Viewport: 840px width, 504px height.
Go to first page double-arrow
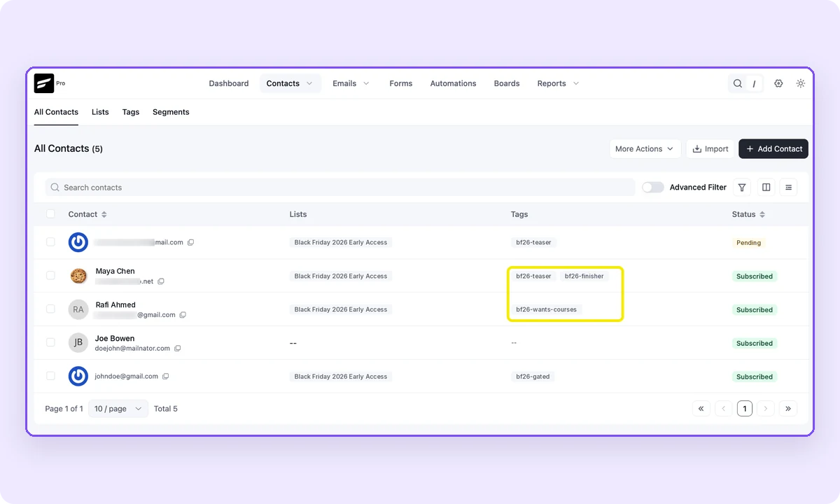pos(701,409)
